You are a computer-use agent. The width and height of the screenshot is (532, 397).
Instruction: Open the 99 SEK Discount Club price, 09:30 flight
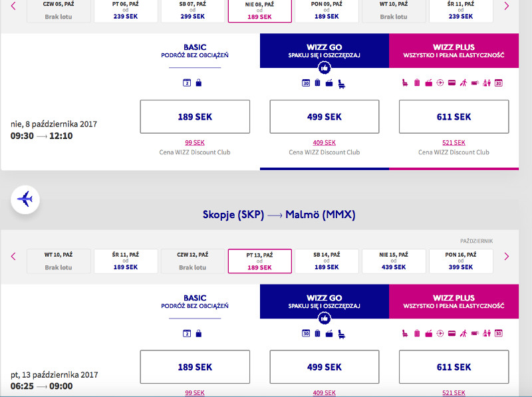195,142
